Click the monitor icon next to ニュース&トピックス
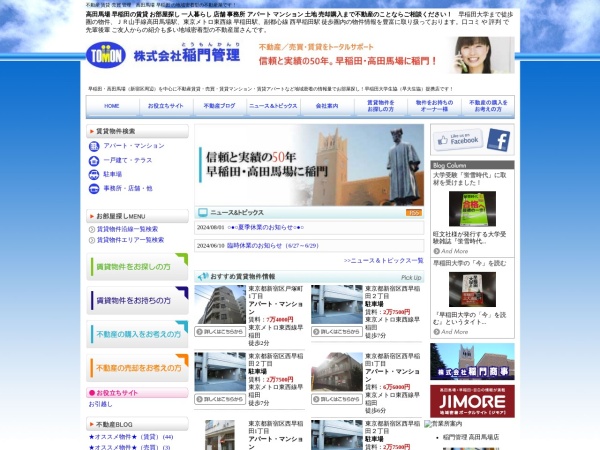 click(x=203, y=212)
